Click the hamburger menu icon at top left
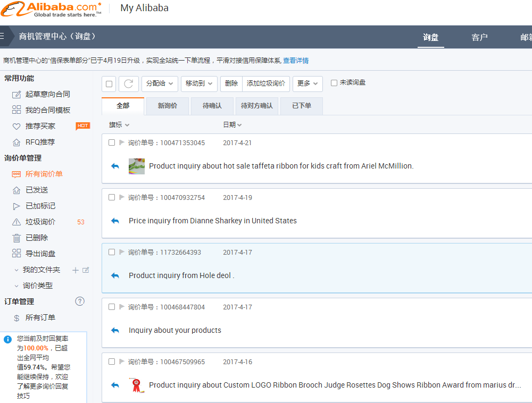The width and height of the screenshot is (532, 403). [2, 37]
